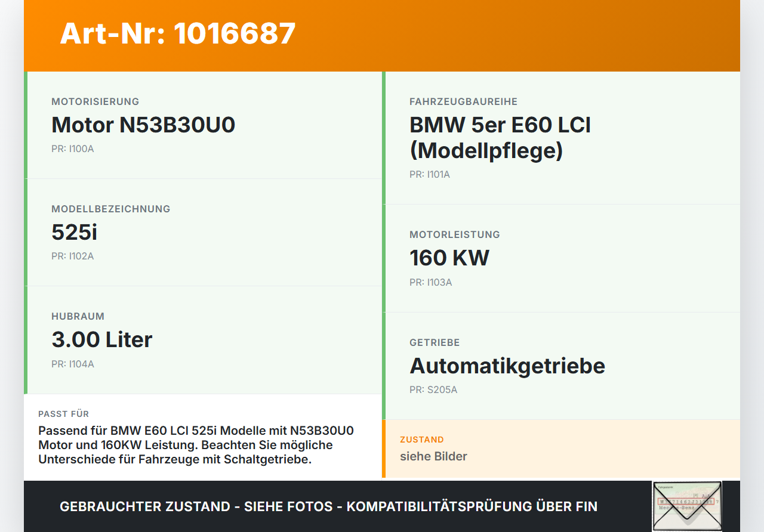Click the MOTORISIERUNG label
This screenshot has height=532, width=764.
click(x=95, y=102)
